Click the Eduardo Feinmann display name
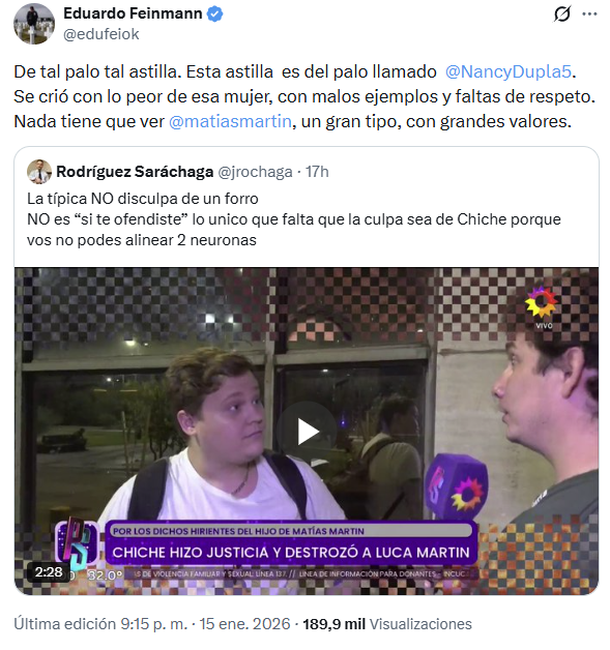This screenshot has width=610, height=650. tap(133, 14)
